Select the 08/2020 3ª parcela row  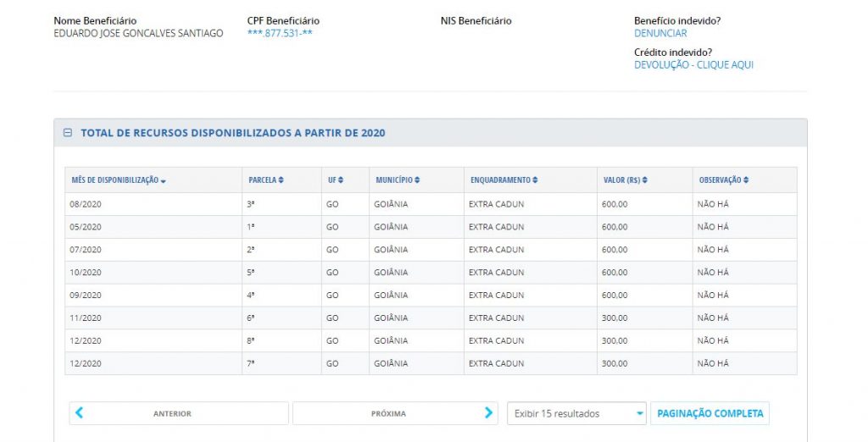pyautogui.click(x=431, y=204)
